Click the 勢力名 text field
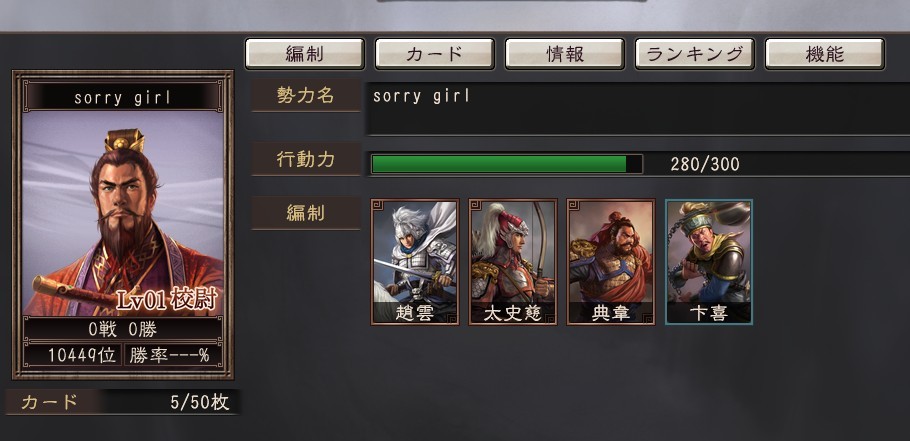Screen dimensions: 910x441 tap(637, 109)
